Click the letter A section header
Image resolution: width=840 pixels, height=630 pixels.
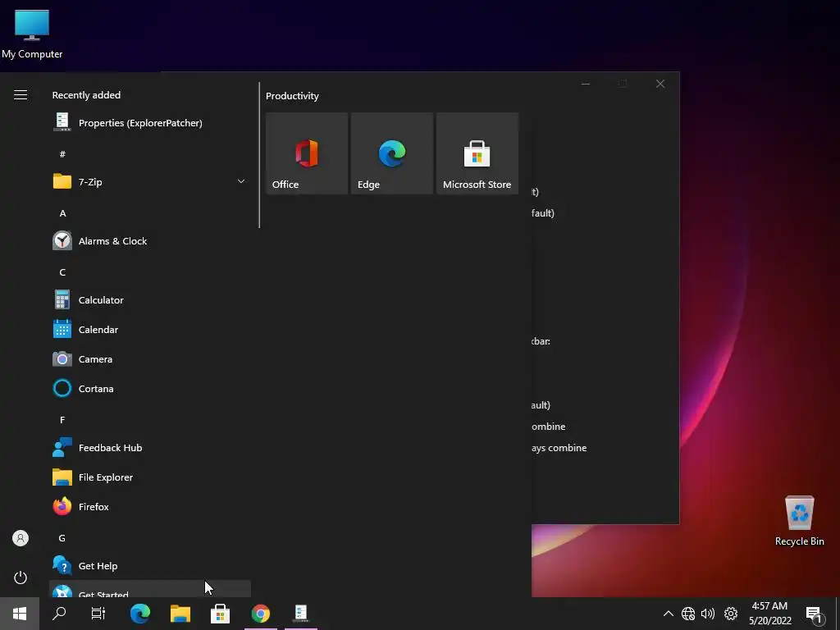[x=62, y=213]
